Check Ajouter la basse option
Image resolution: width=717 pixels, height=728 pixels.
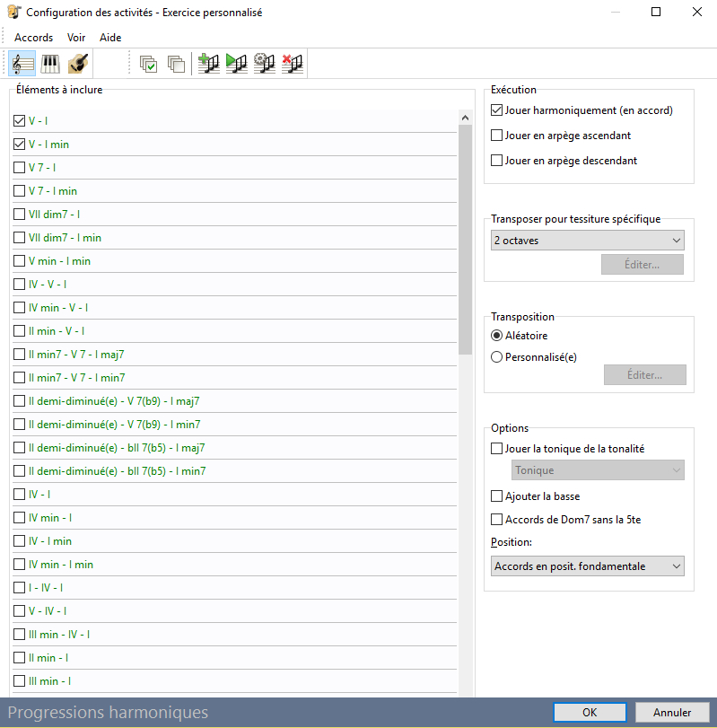(496, 496)
